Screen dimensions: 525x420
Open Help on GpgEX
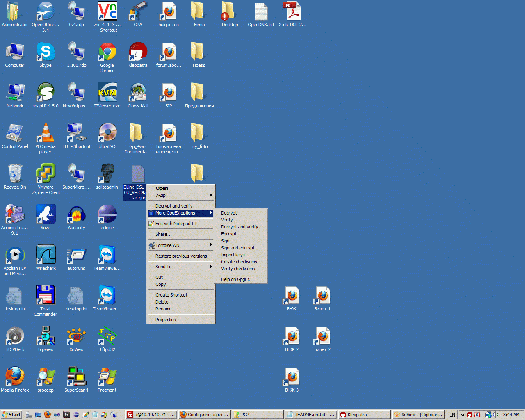241,279
